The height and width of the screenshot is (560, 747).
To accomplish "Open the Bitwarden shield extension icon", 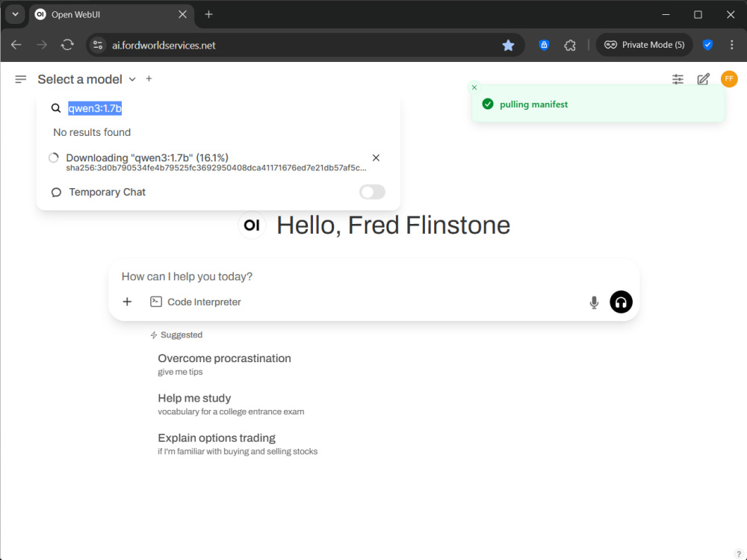I will tap(544, 46).
